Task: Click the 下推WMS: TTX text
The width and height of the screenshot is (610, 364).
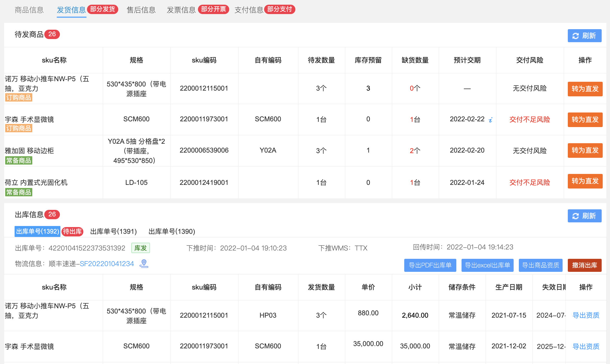Action: click(x=343, y=248)
